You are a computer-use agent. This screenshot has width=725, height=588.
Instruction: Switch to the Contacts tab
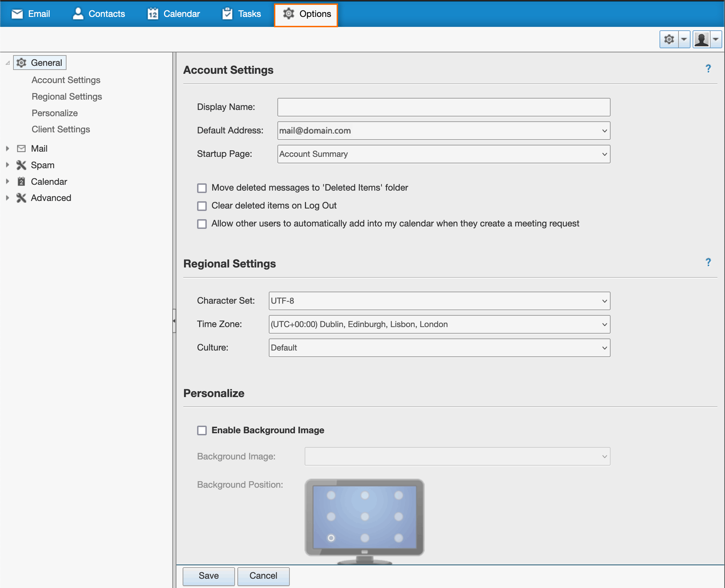pos(99,14)
